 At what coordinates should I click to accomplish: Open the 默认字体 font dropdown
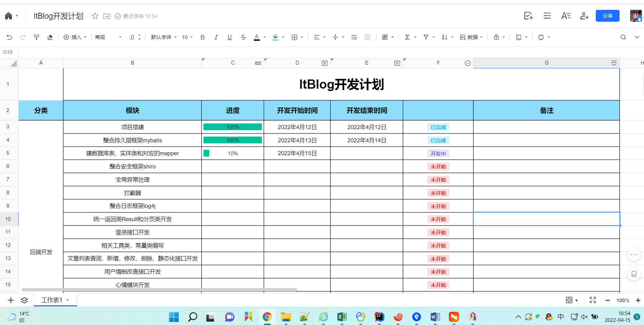164,37
